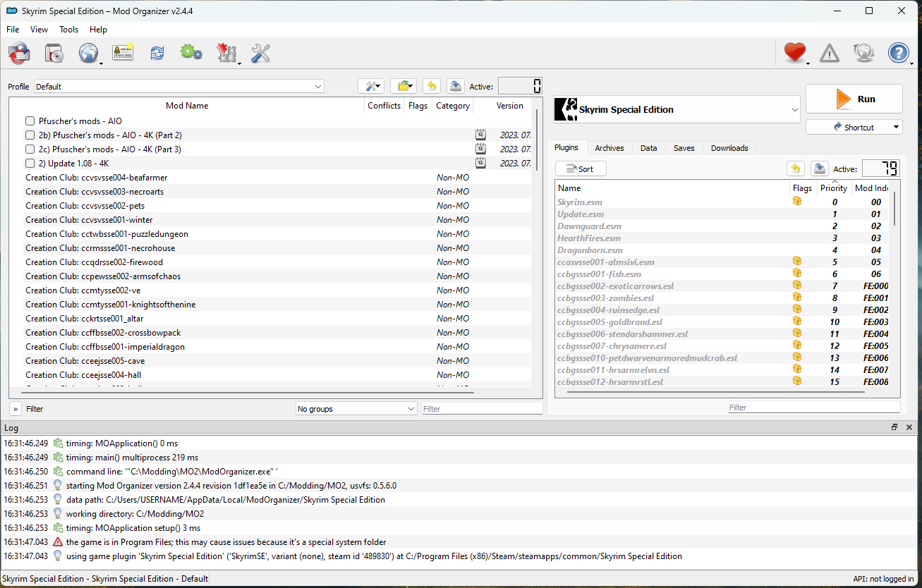This screenshot has height=588, width=922.
Task: Click the red heart endorse icon
Action: (x=795, y=53)
